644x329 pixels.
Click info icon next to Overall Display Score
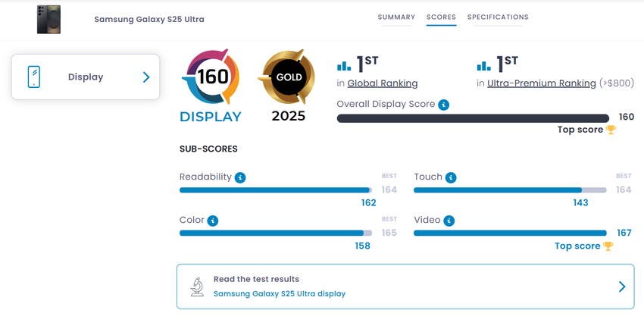pyautogui.click(x=444, y=105)
